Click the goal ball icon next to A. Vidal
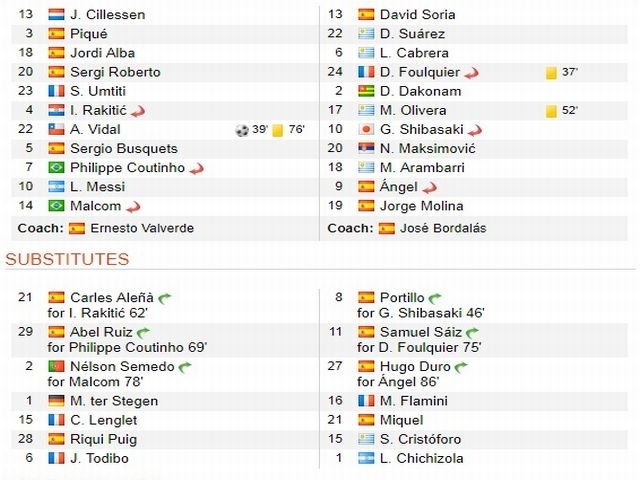This screenshot has height=480, width=640. pyautogui.click(x=242, y=130)
